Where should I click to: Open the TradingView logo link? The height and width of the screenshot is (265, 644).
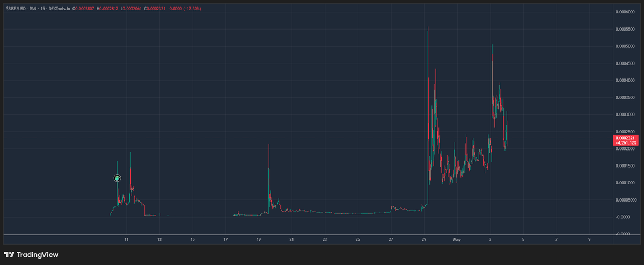31,254
